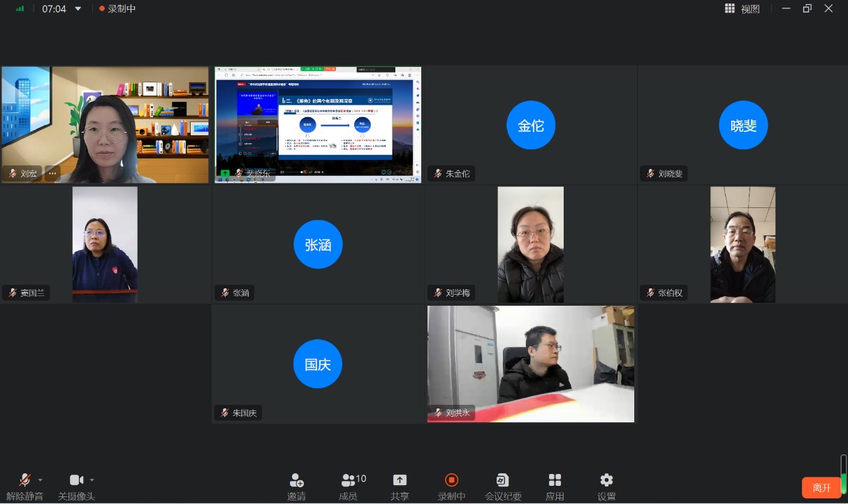The width and height of the screenshot is (848, 504).
Task: Click the 离开 leave meeting button
Action: click(821, 487)
